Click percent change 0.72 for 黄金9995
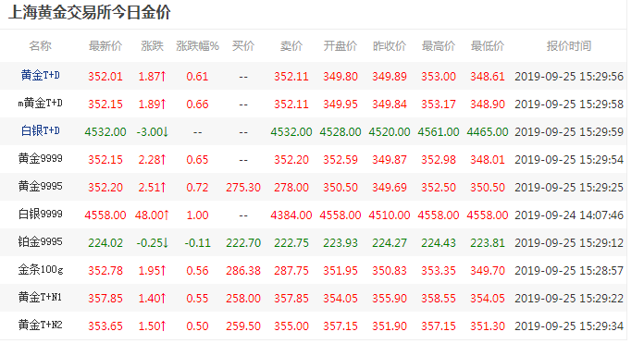Viewport: 644px width, 344px height. [x=198, y=188]
